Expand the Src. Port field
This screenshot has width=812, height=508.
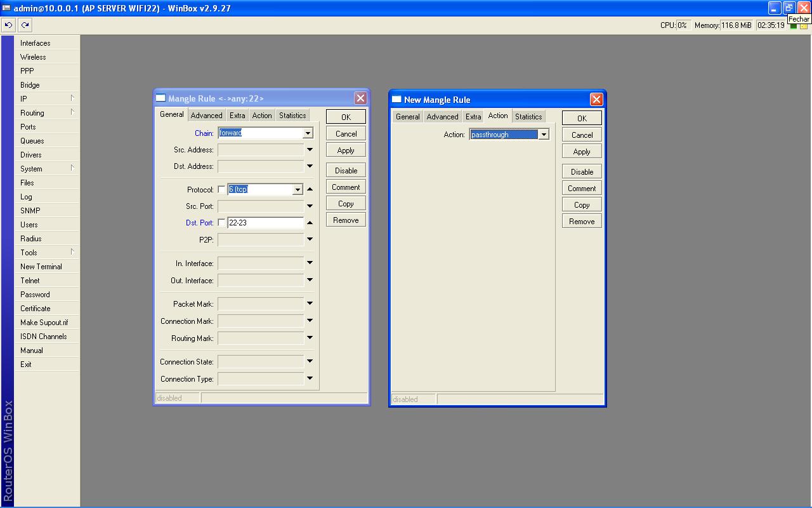(310, 206)
